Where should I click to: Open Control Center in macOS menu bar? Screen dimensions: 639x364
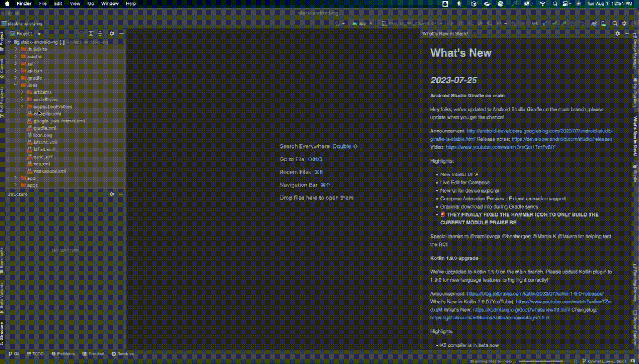pos(566,4)
